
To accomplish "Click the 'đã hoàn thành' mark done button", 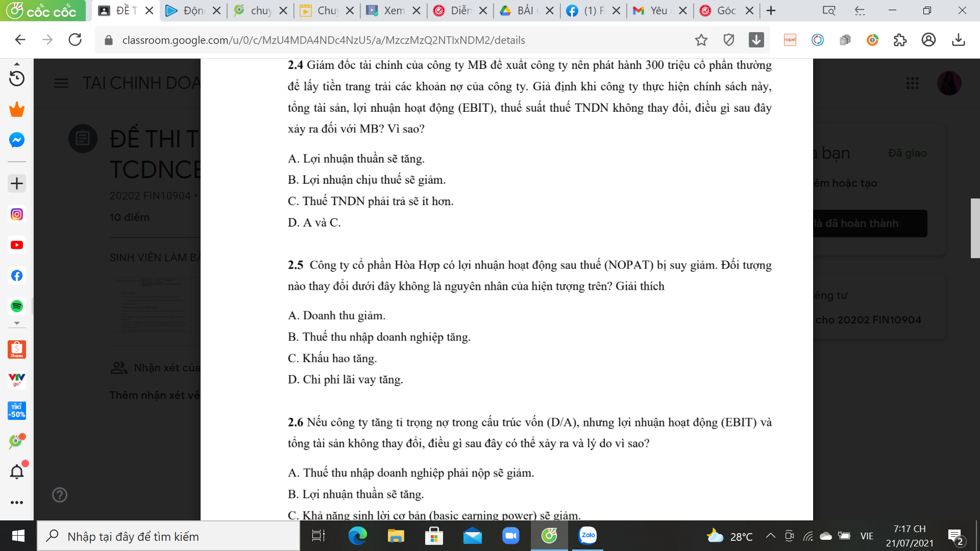I will pos(870,223).
